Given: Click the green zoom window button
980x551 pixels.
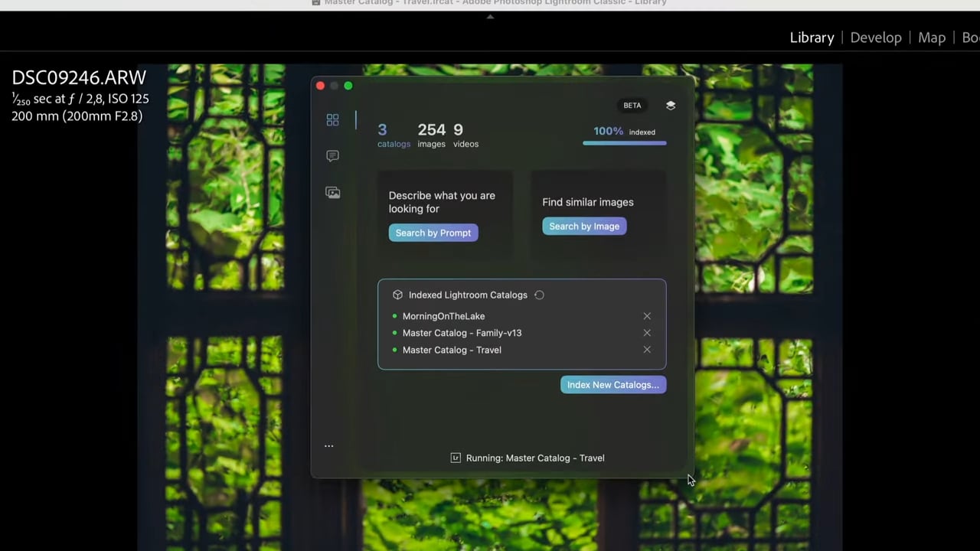Looking at the screenshot, I should (x=348, y=86).
